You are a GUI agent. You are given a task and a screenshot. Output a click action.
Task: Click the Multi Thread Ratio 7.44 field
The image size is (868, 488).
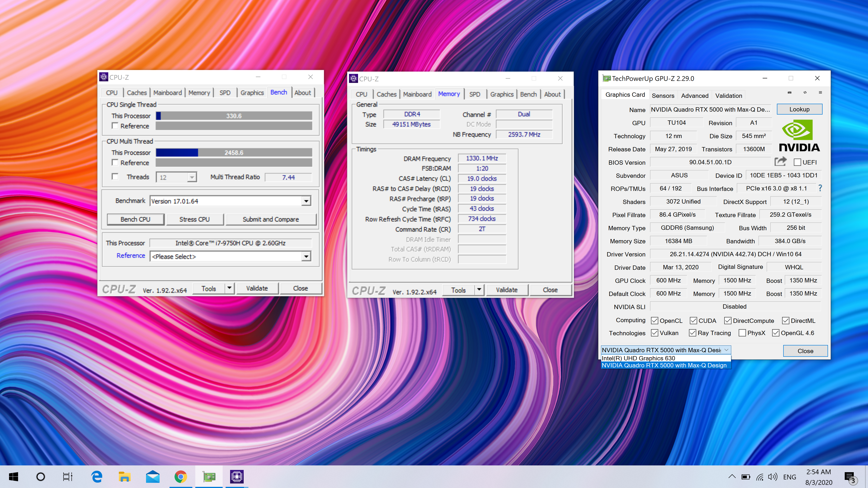click(x=288, y=177)
